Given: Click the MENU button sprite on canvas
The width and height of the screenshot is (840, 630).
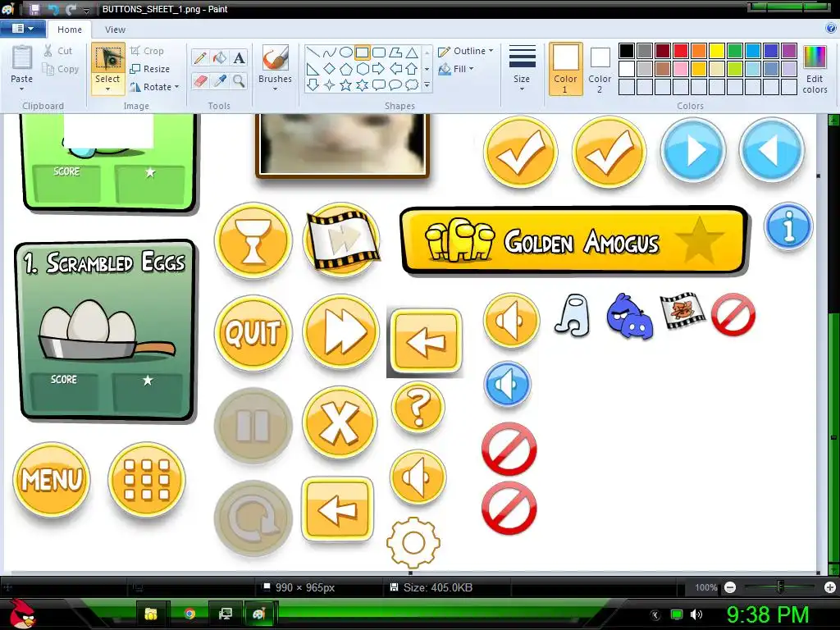Looking at the screenshot, I should (52, 479).
